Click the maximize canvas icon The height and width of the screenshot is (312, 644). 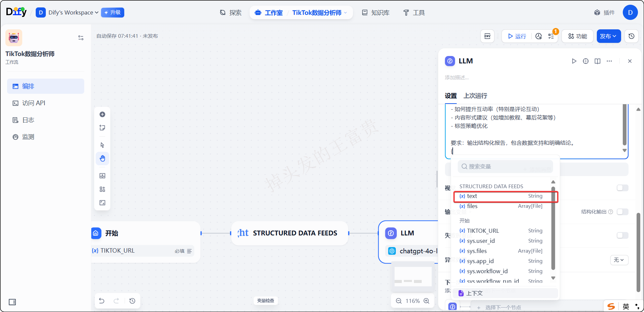102,203
